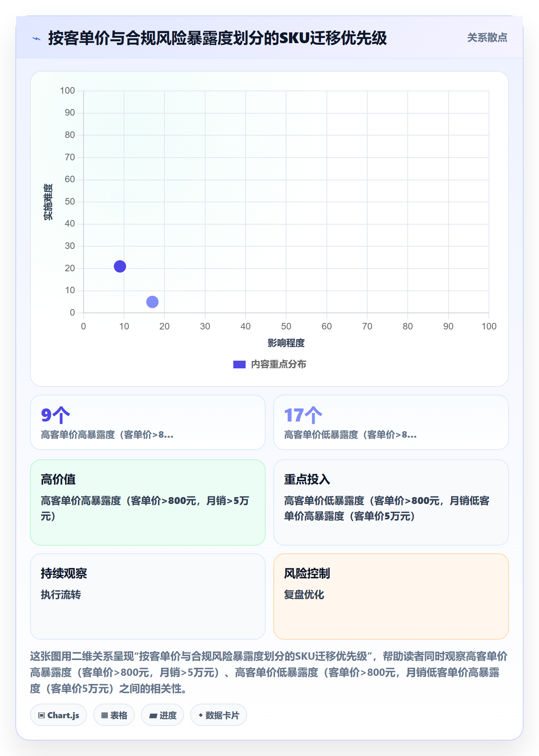Click the main title about SKU迁移优先级
Viewport: 539px width, 756px height.
218,38
